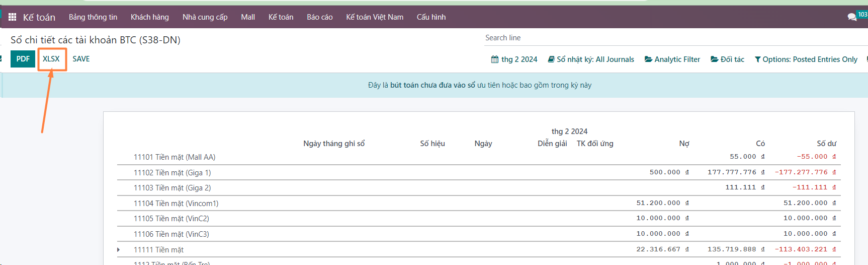This screenshot has width=868, height=265.
Task: Open account 11104 Tiền mặt (Vincom1)
Action: (x=176, y=204)
